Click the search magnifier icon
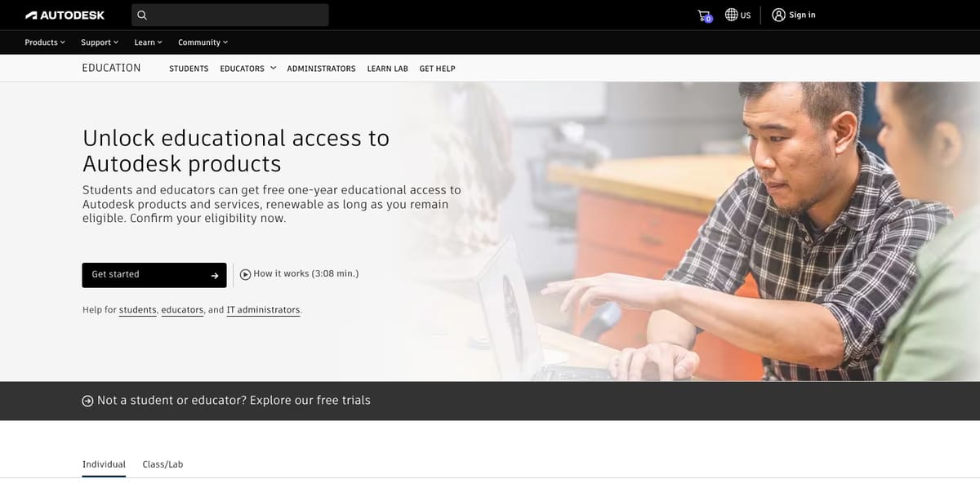980x488 pixels. coord(142,15)
